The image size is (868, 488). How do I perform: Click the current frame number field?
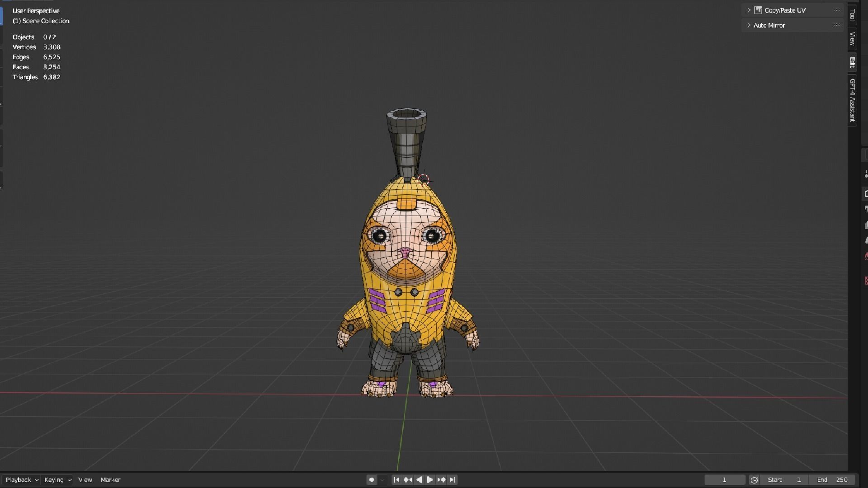(x=725, y=480)
